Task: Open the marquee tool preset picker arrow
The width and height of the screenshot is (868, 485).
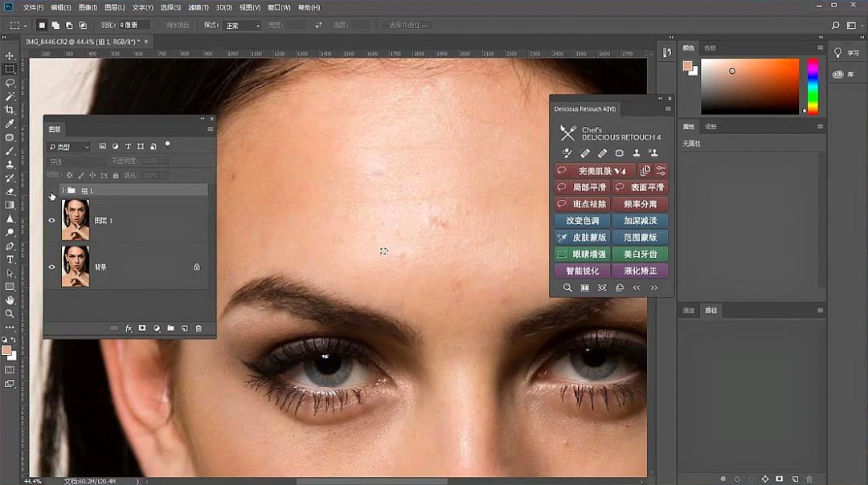Action: click(x=25, y=26)
